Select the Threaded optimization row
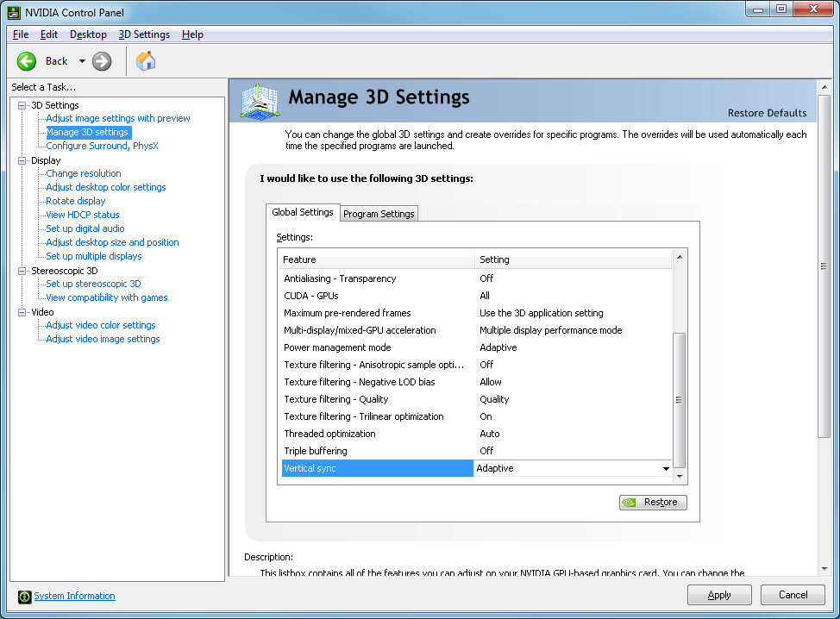This screenshot has height=619, width=840. 477,434
